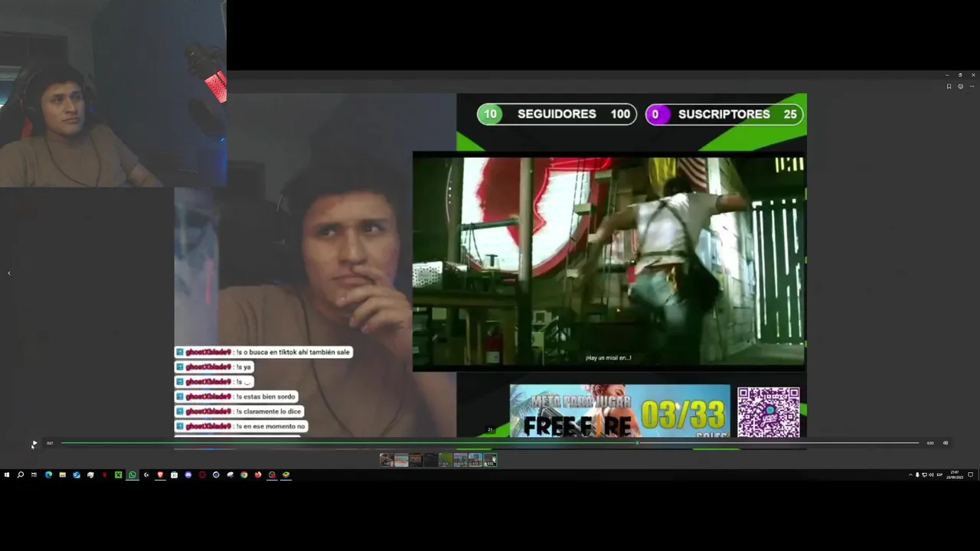This screenshot has height=551, width=980.
Task: Click the 0:21 elapsed time label
Action: (x=50, y=443)
